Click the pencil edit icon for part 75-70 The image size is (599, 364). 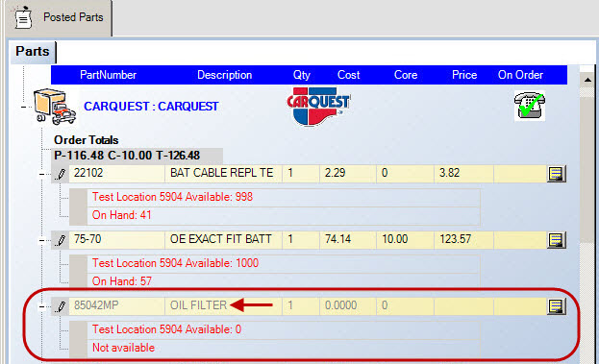point(61,240)
